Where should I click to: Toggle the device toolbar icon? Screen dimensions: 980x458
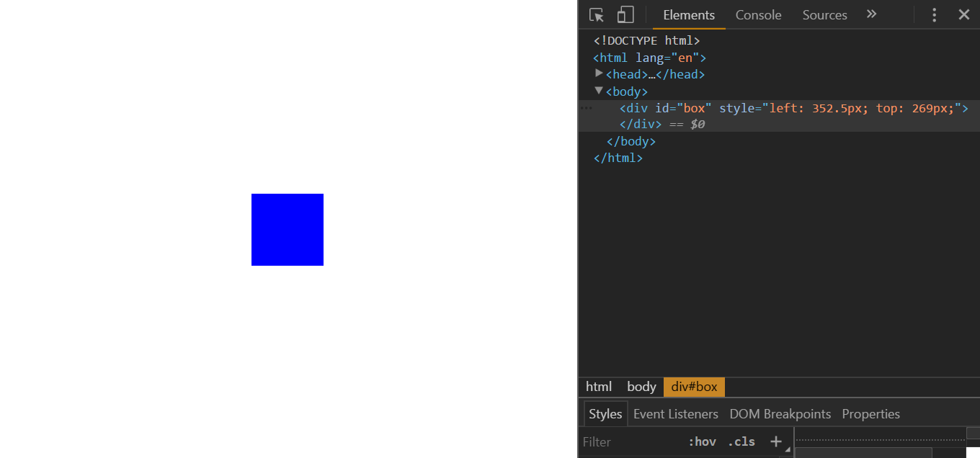pos(625,15)
